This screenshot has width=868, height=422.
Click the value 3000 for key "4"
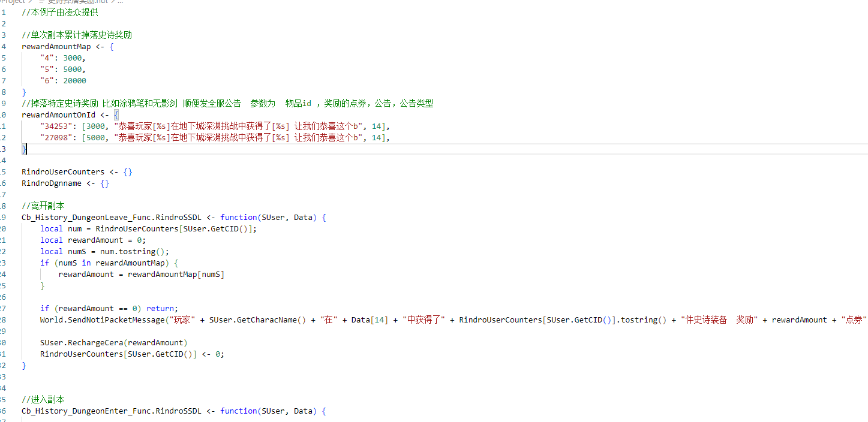(72, 58)
